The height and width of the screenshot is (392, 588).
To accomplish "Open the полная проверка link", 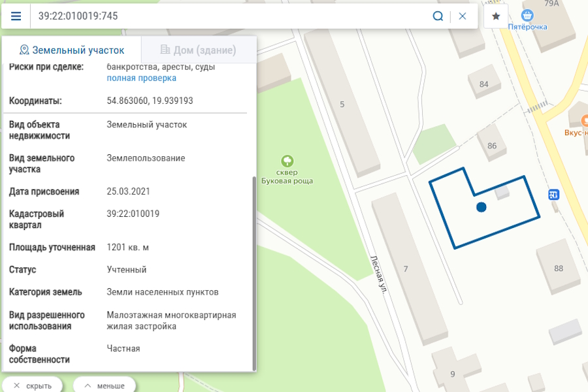I will (x=141, y=78).
